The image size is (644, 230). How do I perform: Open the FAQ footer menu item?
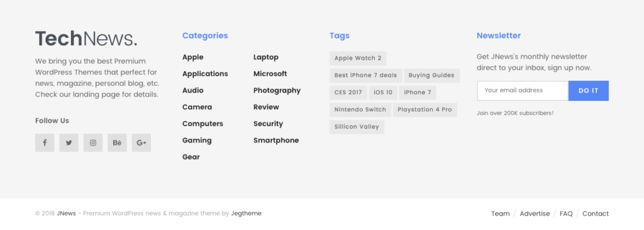click(566, 214)
